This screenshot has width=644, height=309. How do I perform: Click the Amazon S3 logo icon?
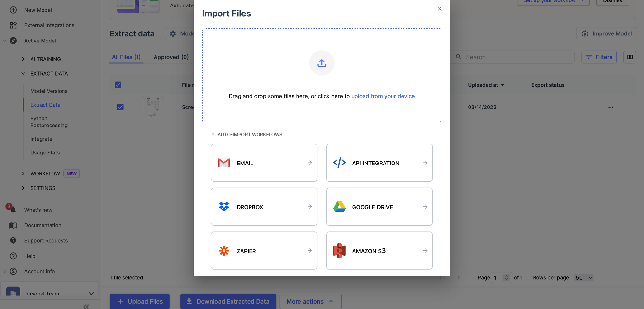[x=339, y=251]
